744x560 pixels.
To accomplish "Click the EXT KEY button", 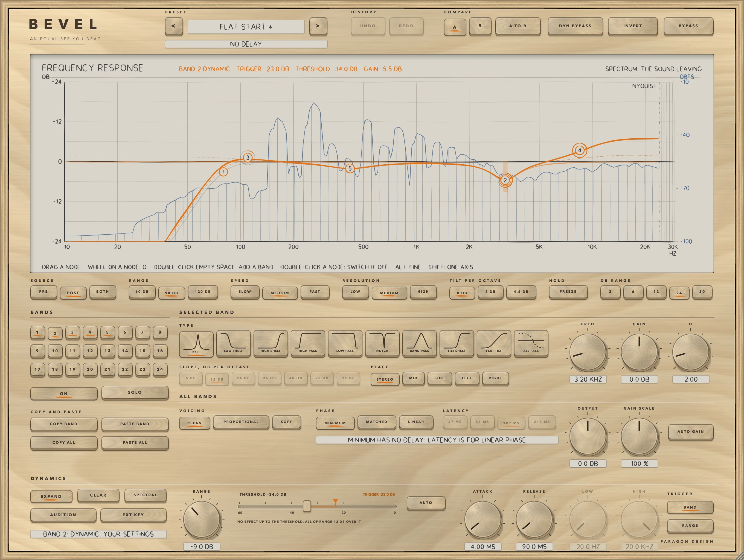I will pyautogui.click(x=133, y=515).
